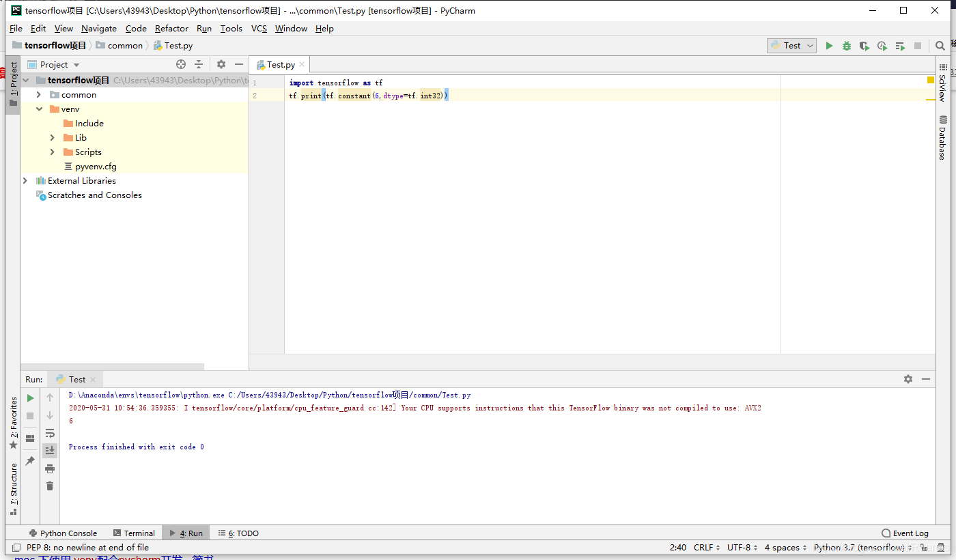Image resolution: width=956 pixels, height=560 pixels.
Task: Change file encoding via the UTF-8 dropdown
Action: (x=742, y=548)
